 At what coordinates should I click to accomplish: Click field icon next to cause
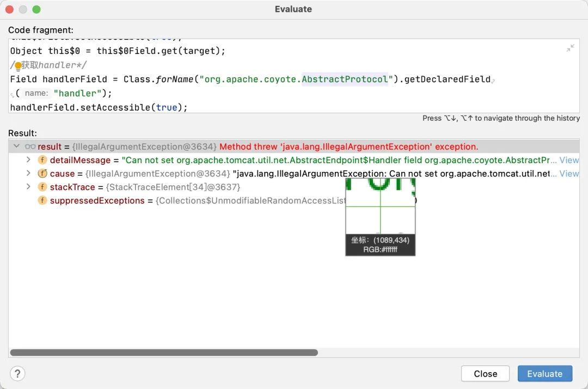42,174
